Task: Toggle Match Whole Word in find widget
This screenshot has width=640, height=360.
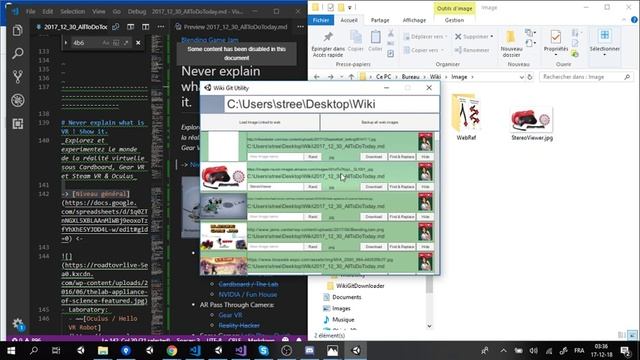Action: [116, 42]
